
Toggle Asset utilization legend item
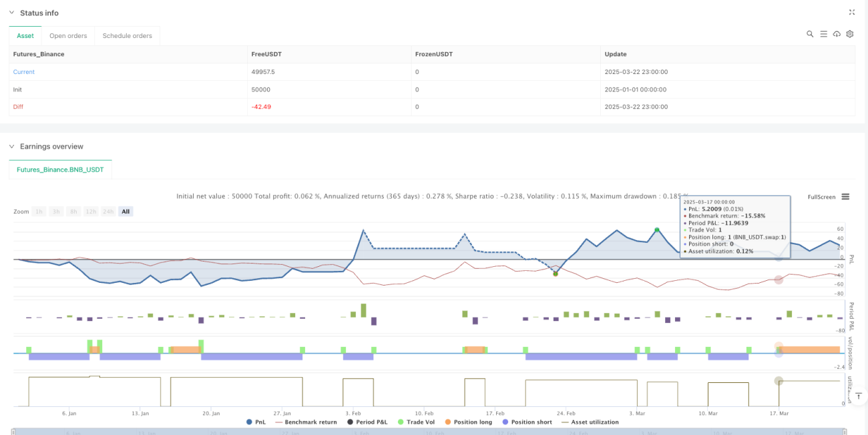590,422
